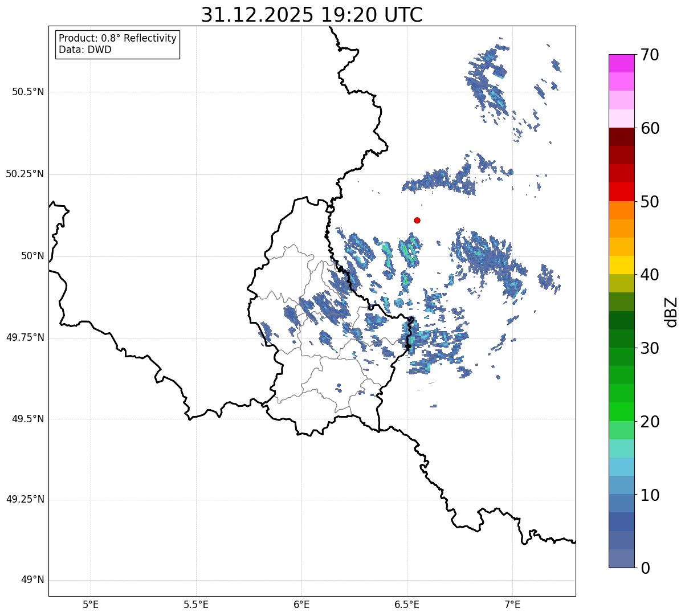Click the plot title 31.12.2025 19:20 UTC
The image size is (685, 616).
pyautogui.click(x=312, y=15)
